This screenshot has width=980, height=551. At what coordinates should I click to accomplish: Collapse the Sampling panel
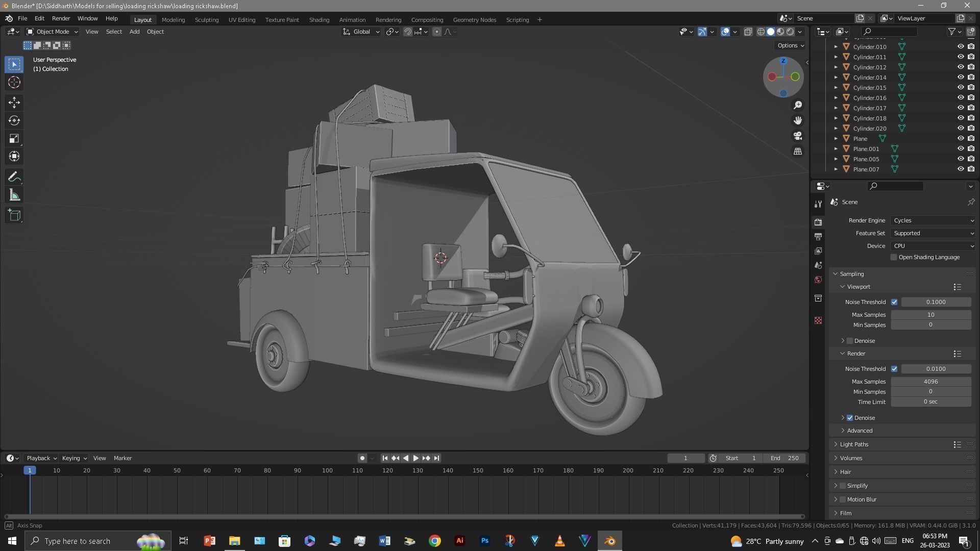click(851, 274)
